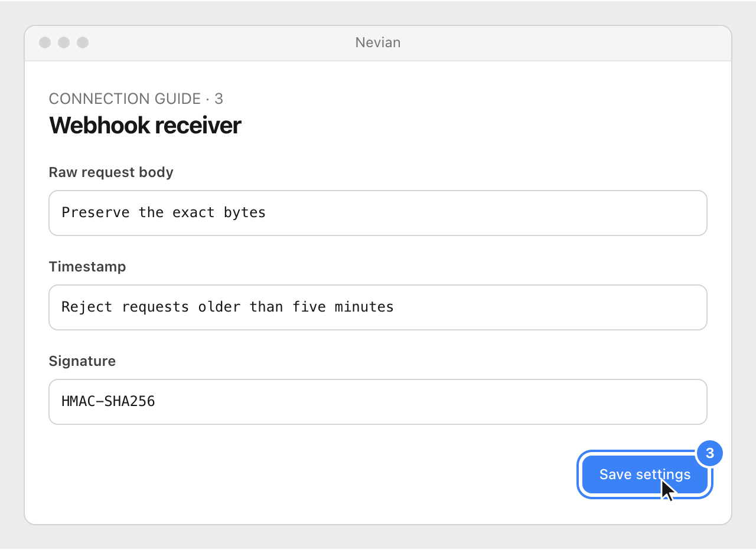Viewport: 756px width, 550px height.
Task: Click the Save settings button
Action: click(x=644, y=474)
